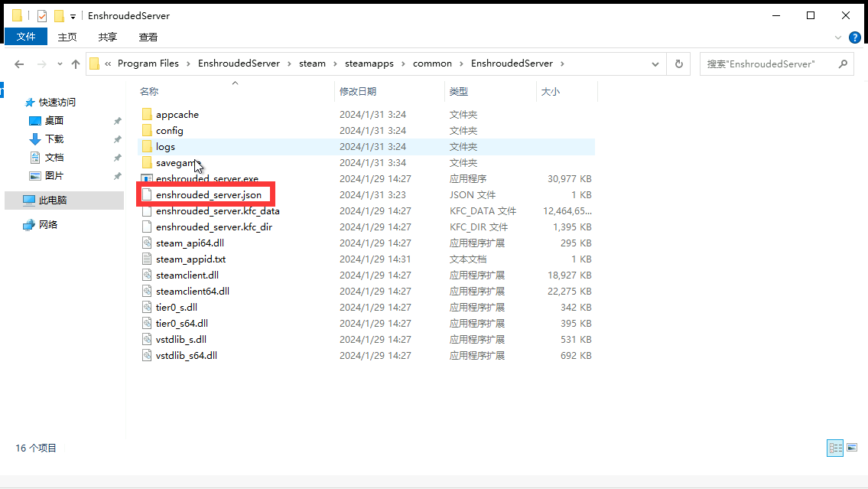Expand the chevron after steamapps breadcrumb

click(x=404, y=64)
